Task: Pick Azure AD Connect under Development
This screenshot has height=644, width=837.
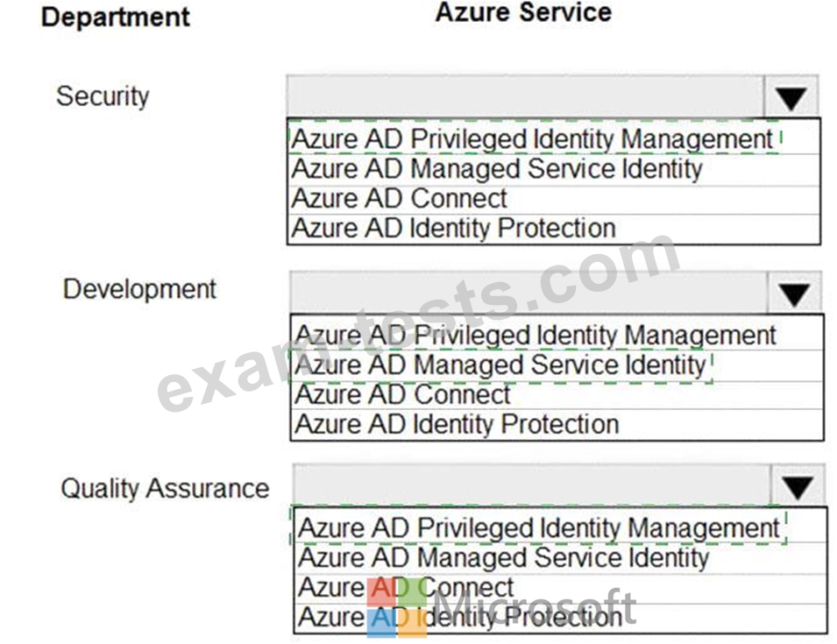Action: point(557,395)
